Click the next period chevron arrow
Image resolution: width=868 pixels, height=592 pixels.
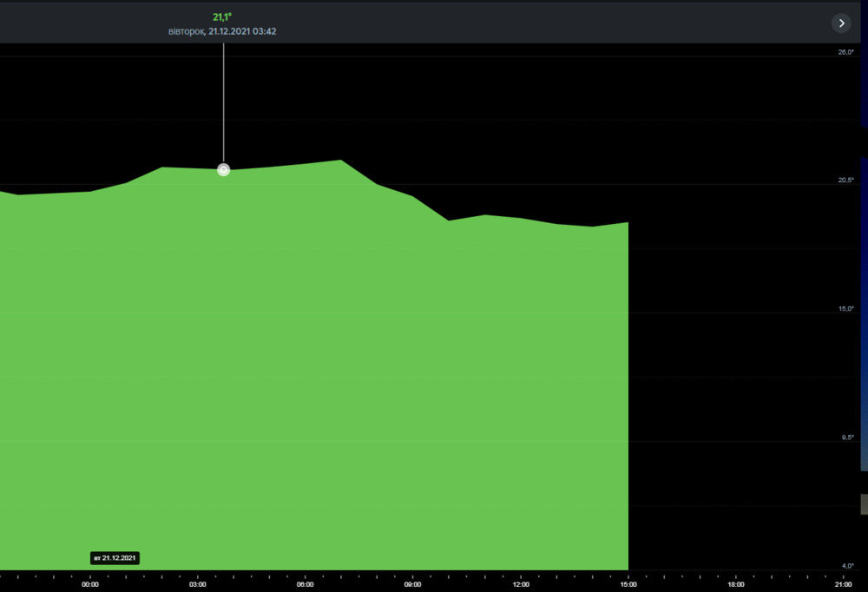point(841,23)
